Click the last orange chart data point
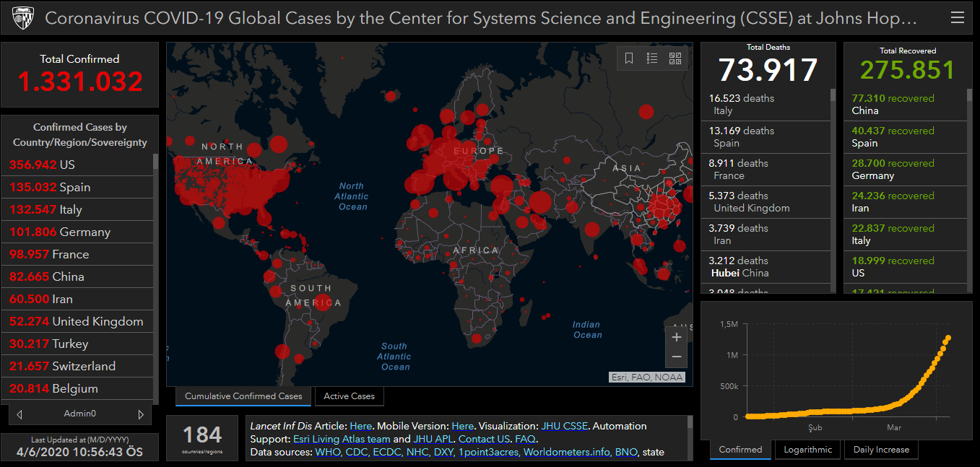Screen dimensions: 980x467 click(948, 338)
